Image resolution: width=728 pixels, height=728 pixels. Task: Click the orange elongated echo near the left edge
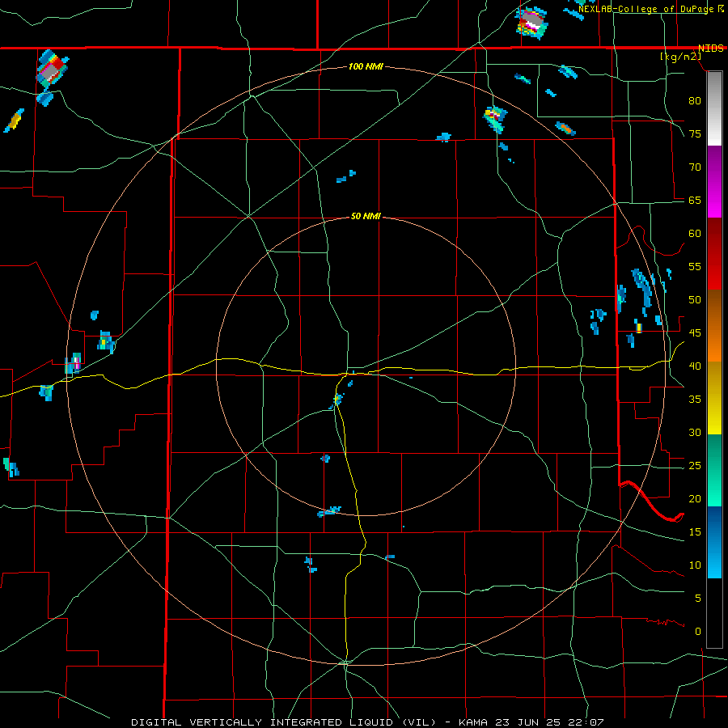point(14,121)
